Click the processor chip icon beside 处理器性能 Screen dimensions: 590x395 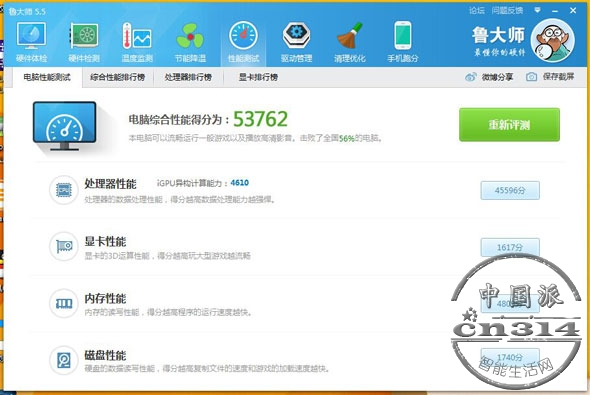point(64,190)
